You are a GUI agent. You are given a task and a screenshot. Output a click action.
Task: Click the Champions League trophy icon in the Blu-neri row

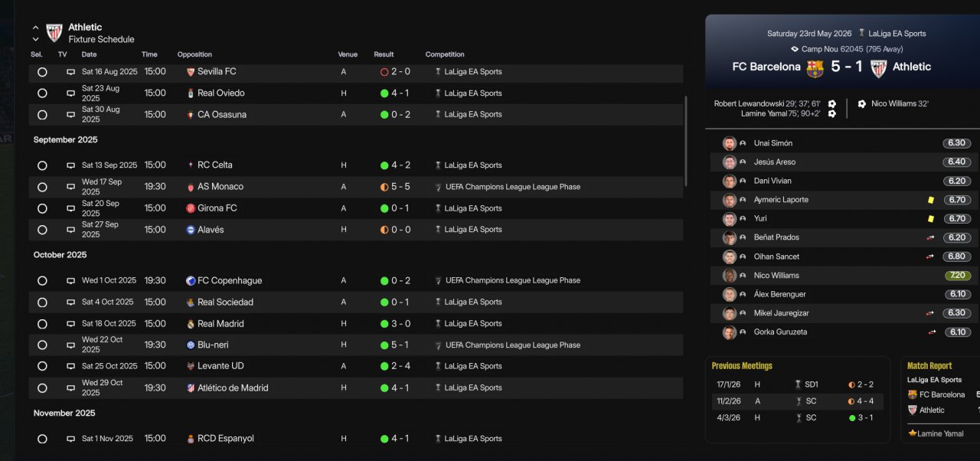pos(439,345)
